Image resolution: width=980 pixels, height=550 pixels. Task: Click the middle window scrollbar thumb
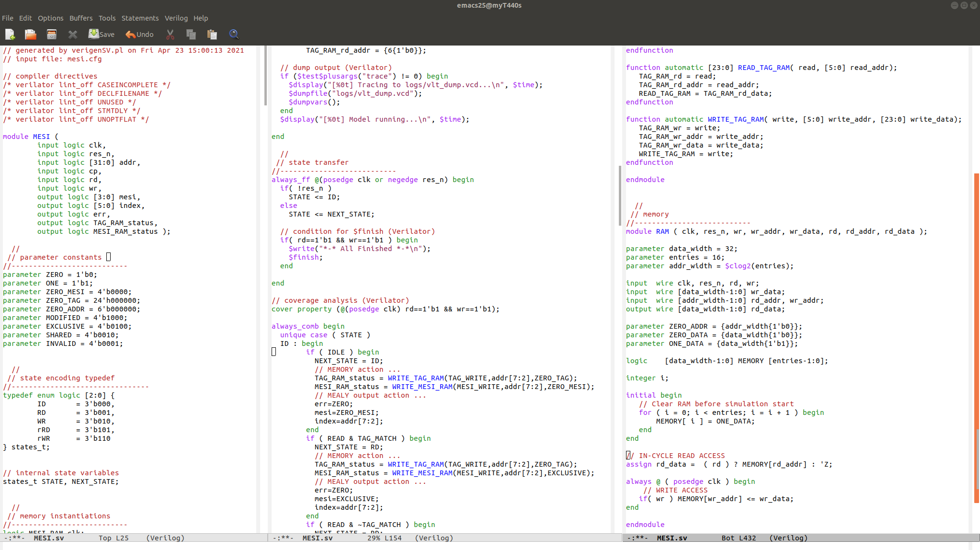point(620,195)
